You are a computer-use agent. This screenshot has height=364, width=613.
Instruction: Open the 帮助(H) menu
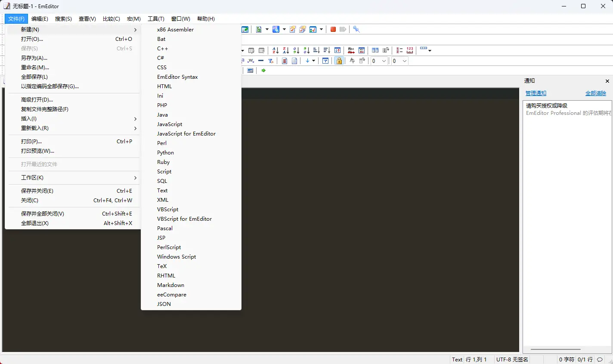pyautogui.click(x=206, y=19)
